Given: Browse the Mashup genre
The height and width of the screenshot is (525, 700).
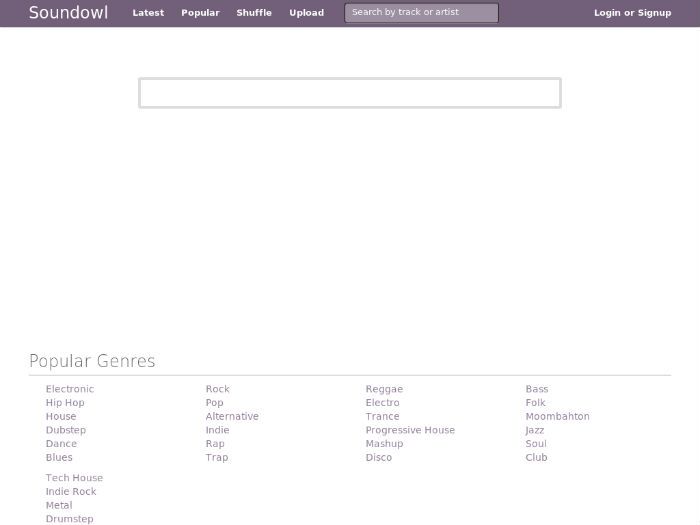Looking at the screenshot, I should tap(384, 444).
